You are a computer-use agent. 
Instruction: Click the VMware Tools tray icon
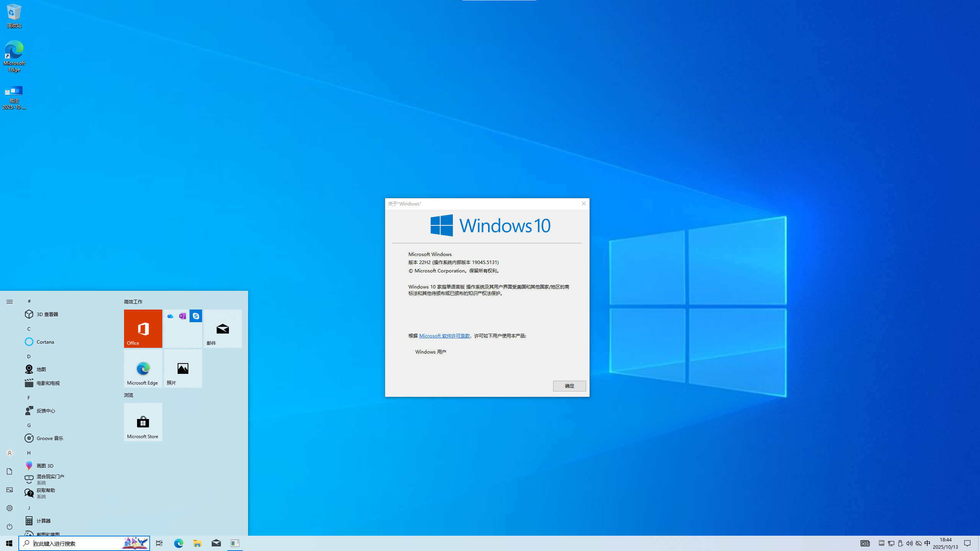pyautogui.click(x=882, y=543)
